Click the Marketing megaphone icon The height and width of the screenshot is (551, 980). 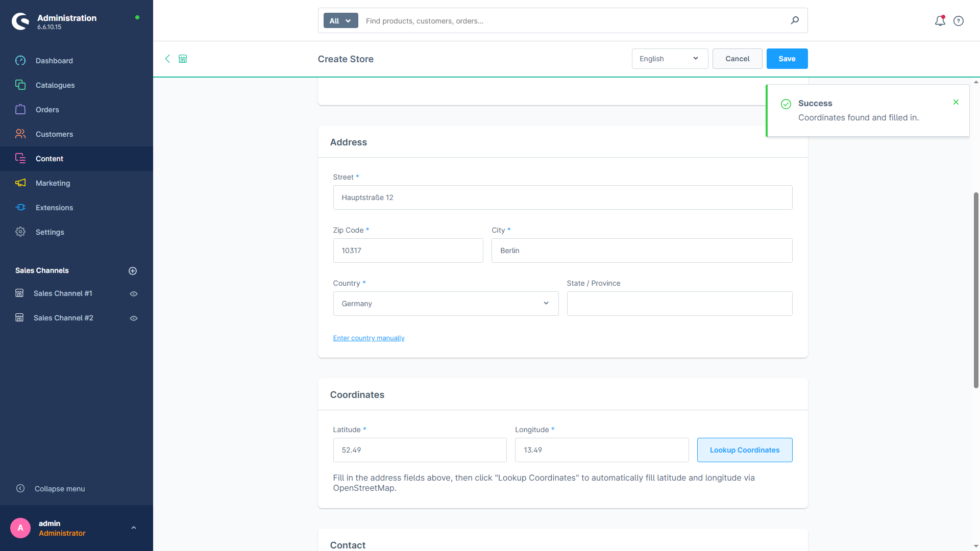coord(20,183)
